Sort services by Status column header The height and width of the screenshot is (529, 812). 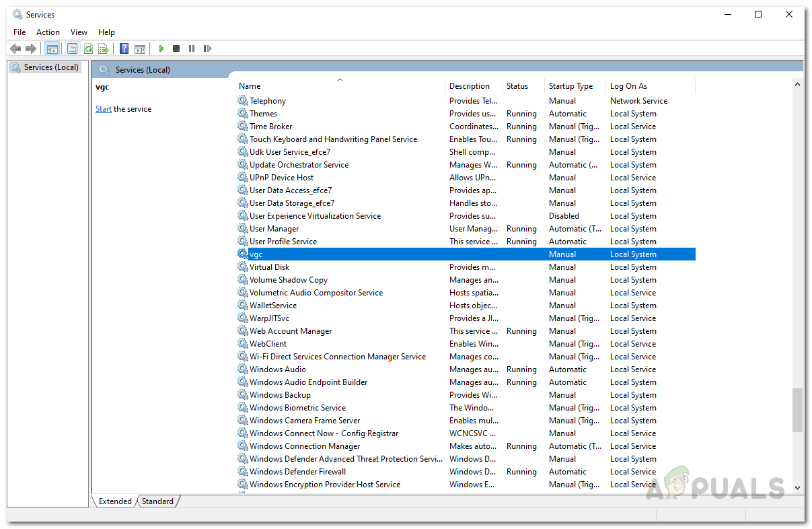pyautogui.click(x=517, y=86)
